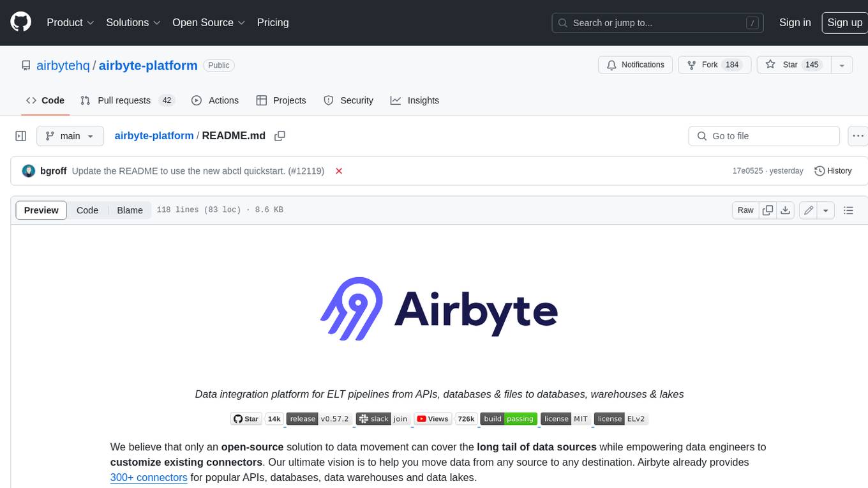Select the Preview view
This screenshot has width=868, height=488.
tap(41, 210)
